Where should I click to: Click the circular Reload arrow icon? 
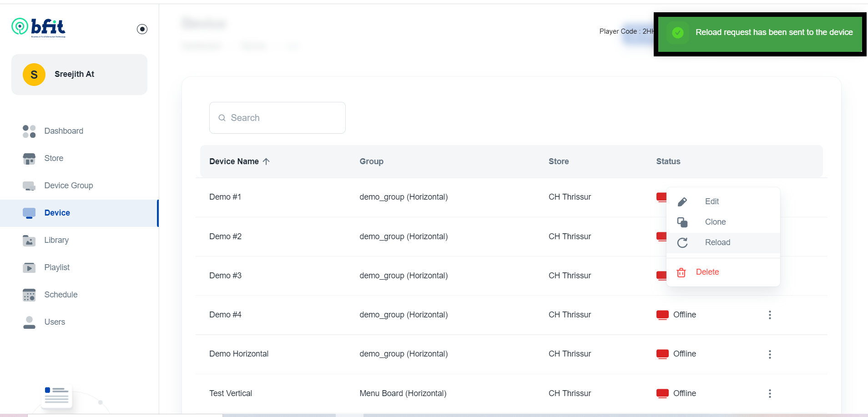point(682,243)
